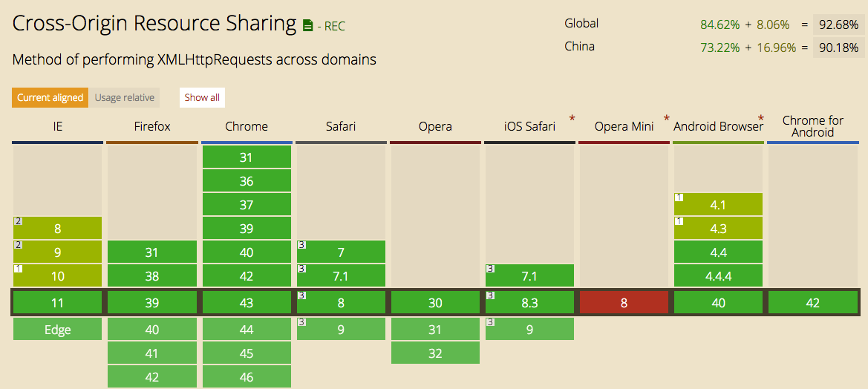Select the IE 9 support cell
This screenshot has width=868, height=389.
coord(58,252)
